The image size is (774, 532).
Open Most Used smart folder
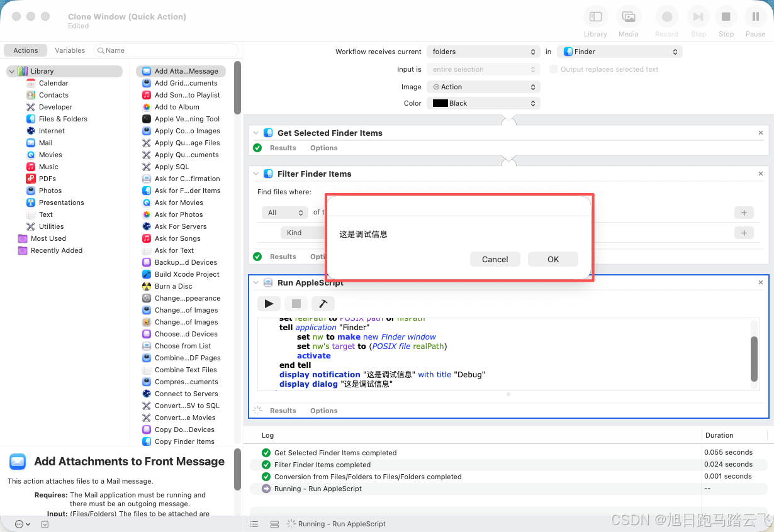(48, 238)
